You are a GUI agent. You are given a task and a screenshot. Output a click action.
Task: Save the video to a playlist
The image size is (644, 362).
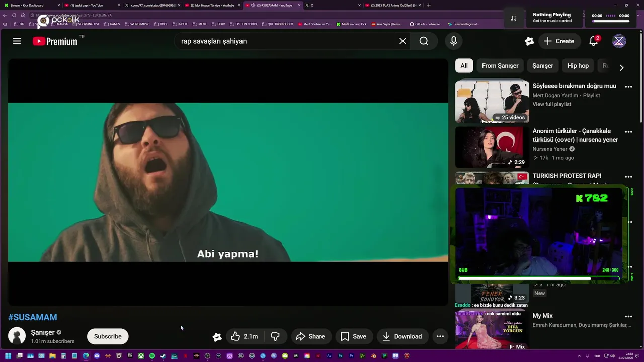tap(354, 336)
